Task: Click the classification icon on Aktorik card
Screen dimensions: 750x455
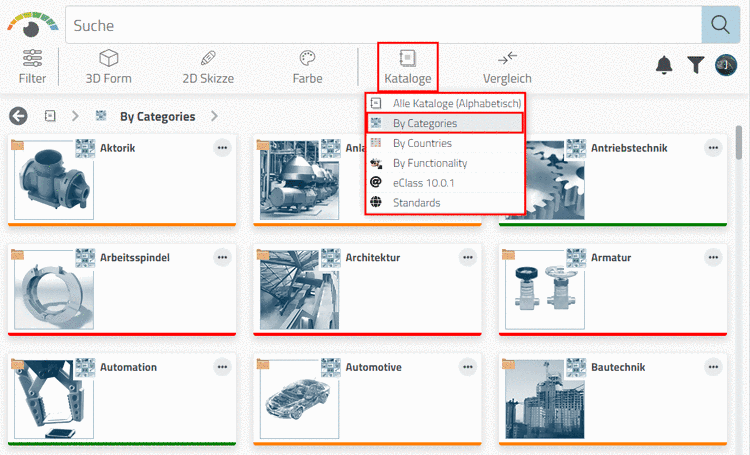Action: 85,148
